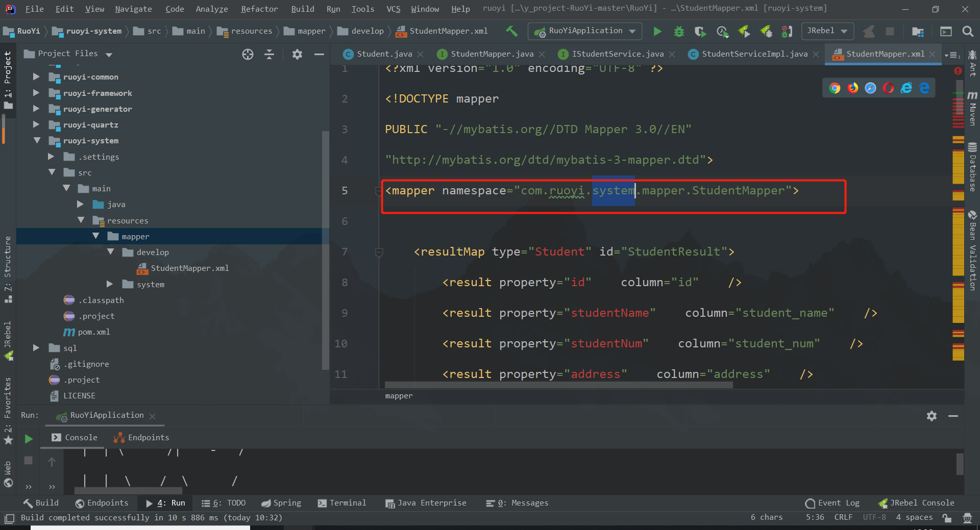
Task: Open preview in Edge browser icon
Action: (924, 88)
